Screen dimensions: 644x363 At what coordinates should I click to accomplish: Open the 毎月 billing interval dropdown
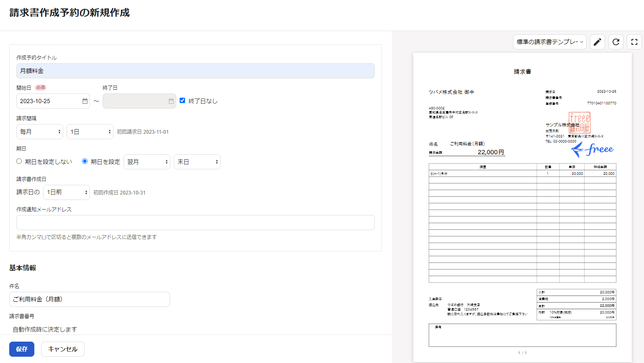[x=40, y=132]
